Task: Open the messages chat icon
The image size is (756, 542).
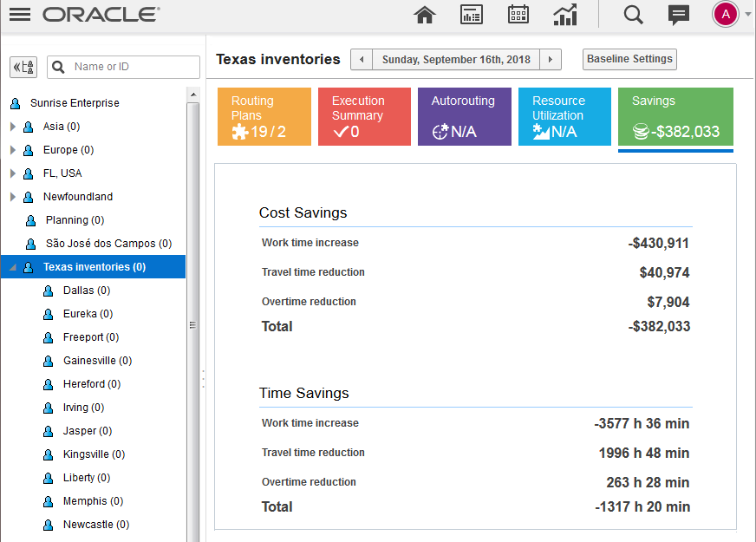Action: (x=679, y=15)
